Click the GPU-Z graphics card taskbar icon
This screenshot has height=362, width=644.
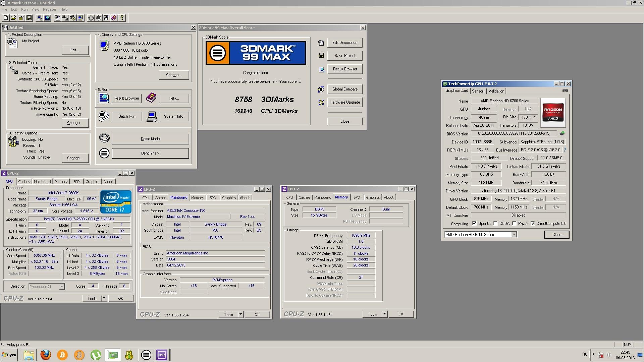pyautogui.click(x=113, y=355)
